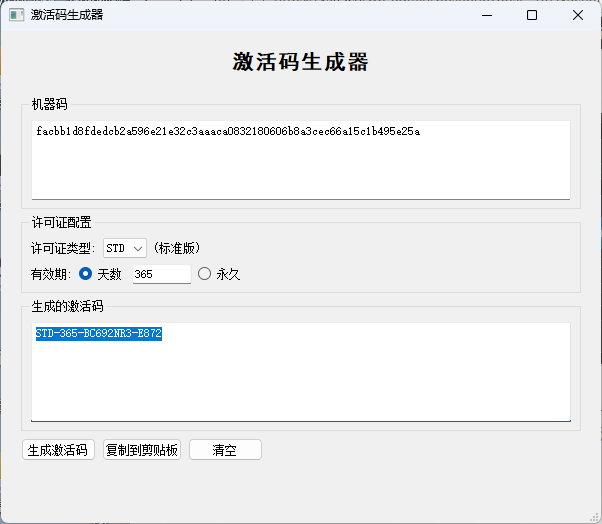Click the 有效期 label
The width and height of the screenshot is (602, 524).
[51, 274]
